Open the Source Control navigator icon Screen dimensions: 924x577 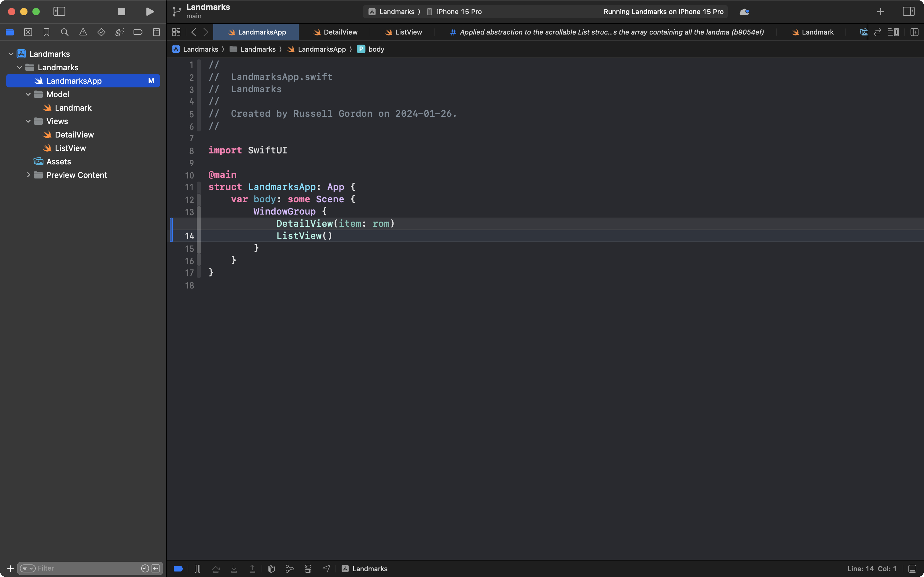tap(28, 32)
